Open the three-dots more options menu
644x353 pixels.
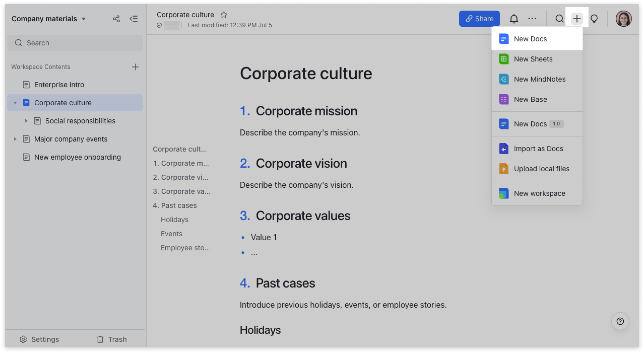pos(532,19)
